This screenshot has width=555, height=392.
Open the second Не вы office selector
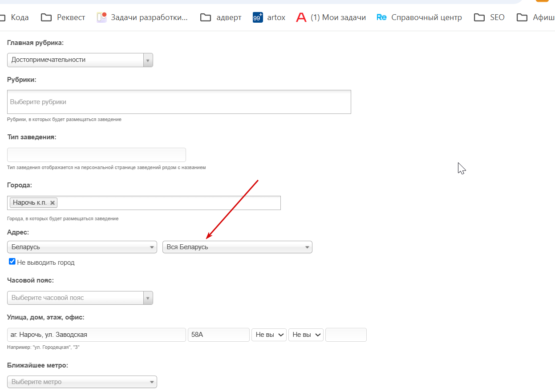tap(306, 335)
